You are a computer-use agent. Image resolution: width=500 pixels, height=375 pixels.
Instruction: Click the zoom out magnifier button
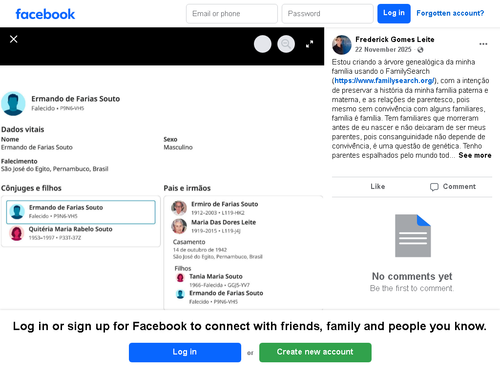tap(286, 44)
